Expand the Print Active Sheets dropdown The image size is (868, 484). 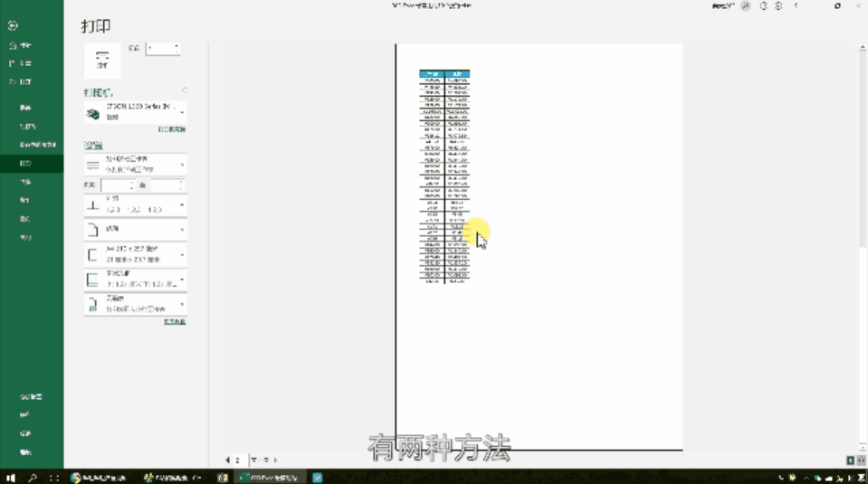(136, 165)
